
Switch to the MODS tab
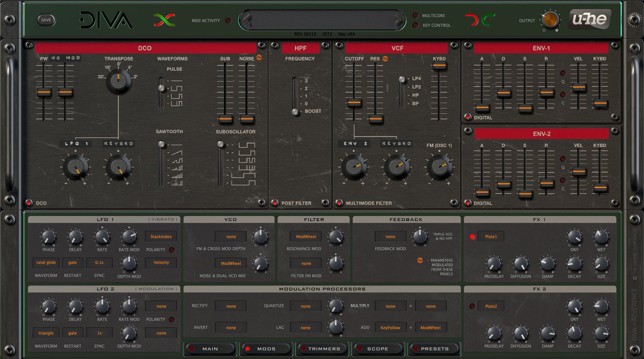tap(266, 349)
